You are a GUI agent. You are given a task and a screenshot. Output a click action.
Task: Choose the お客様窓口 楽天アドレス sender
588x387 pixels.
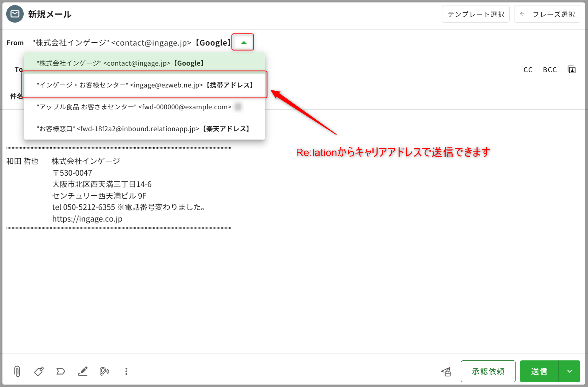click(x=144, y=129)
